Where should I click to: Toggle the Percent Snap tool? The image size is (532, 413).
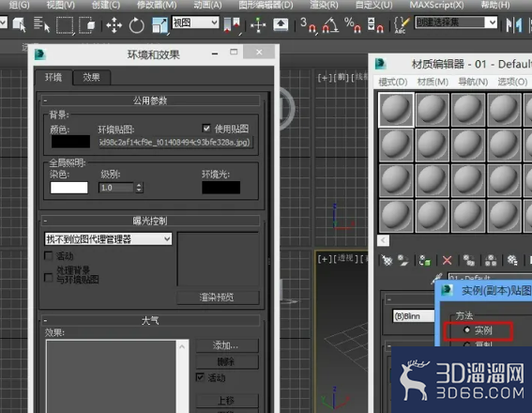pyautogui.click(x=353, y=25)
